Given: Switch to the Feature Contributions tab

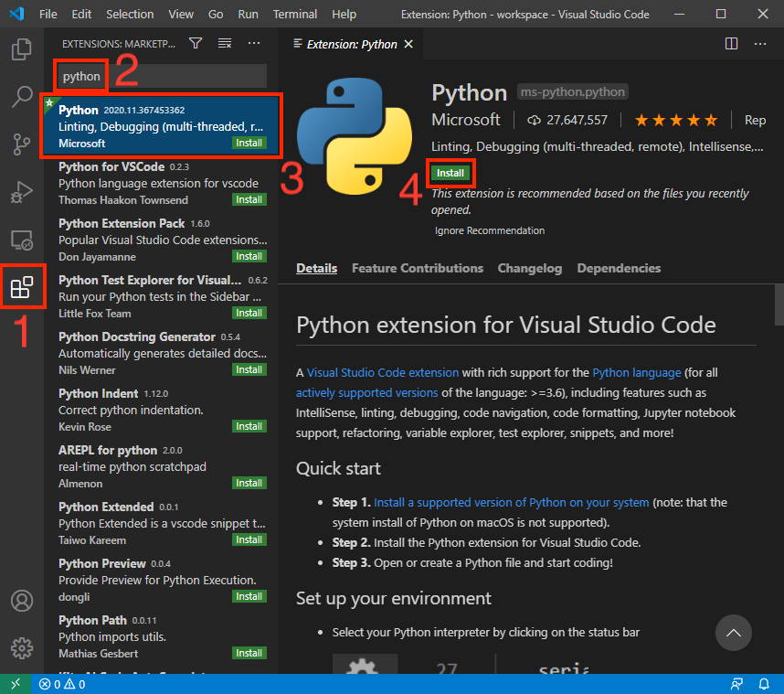Looking at the screenshot, I should click(418, 268).
